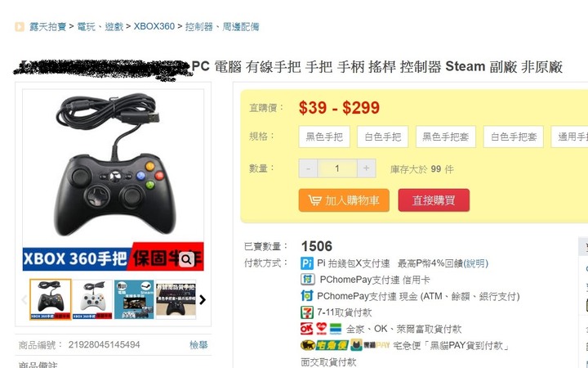Select the 白色手把 specification option
Viewport: 588px width, 368px height.
point(382,137)
